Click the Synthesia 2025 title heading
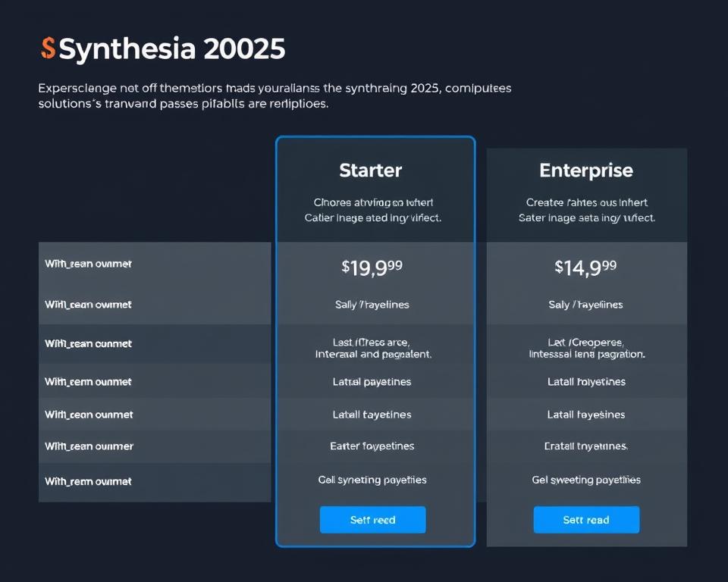The image size is (728, 582). click(x=173, y=48)
